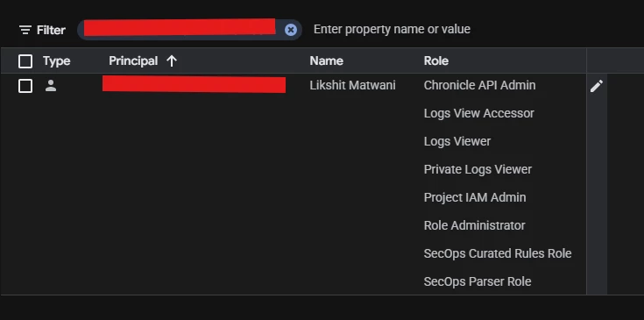Image resolution: width=644 pixels, height=320 pixels.
Task: Click the Role column header
Action: tap(436, 60)
